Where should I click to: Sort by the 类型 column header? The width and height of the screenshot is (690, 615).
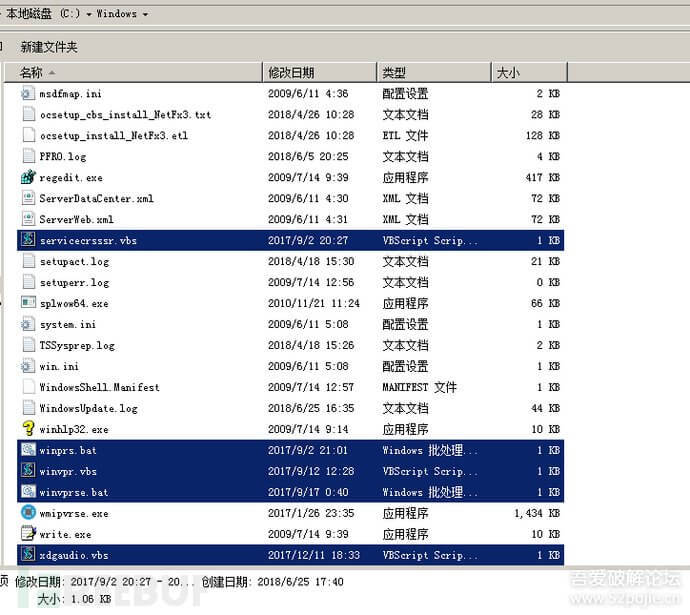tap(434, 72)
